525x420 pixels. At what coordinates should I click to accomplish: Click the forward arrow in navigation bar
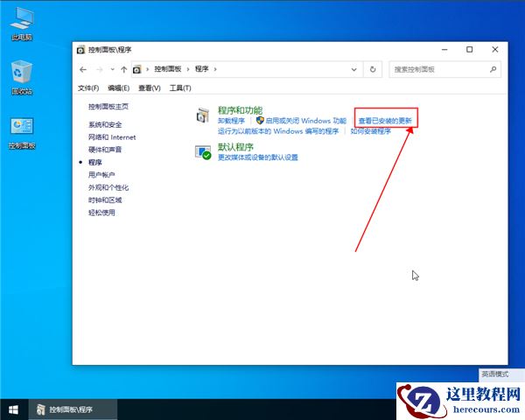(x=100, y=69)
